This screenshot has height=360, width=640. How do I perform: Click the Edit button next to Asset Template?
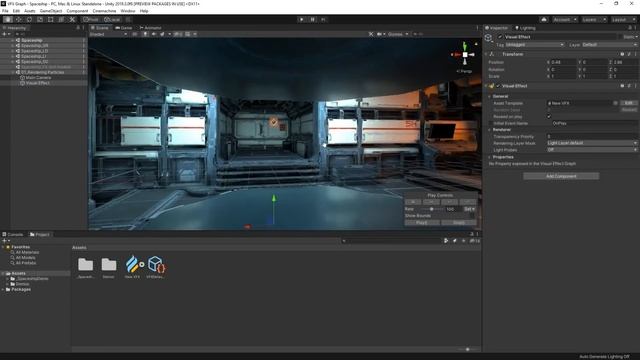tap(629, 103)
